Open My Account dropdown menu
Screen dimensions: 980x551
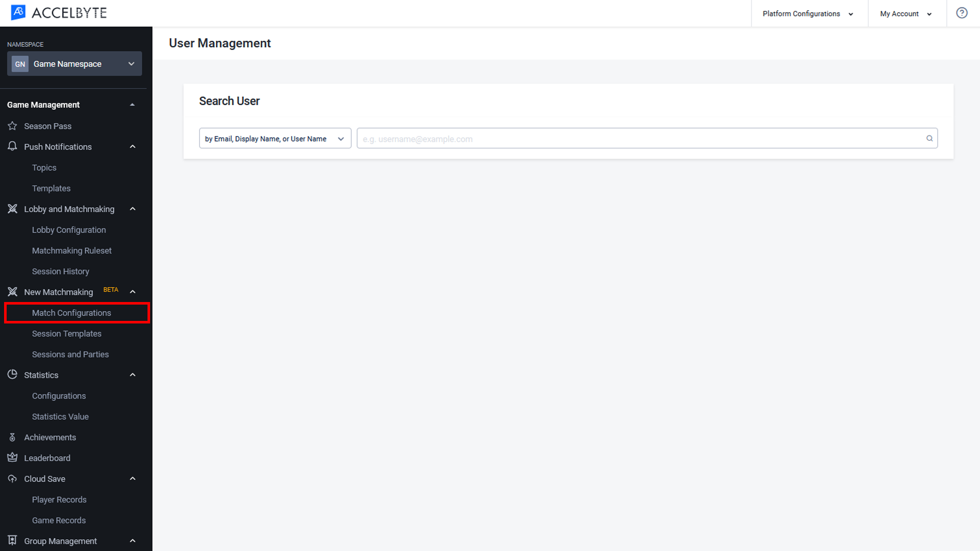(908, 13)
